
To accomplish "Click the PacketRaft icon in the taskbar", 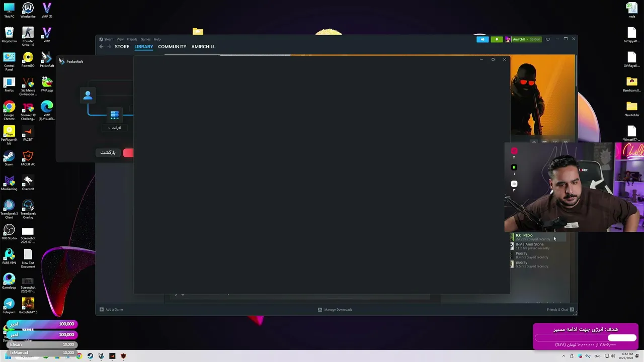I will point(101,356).
